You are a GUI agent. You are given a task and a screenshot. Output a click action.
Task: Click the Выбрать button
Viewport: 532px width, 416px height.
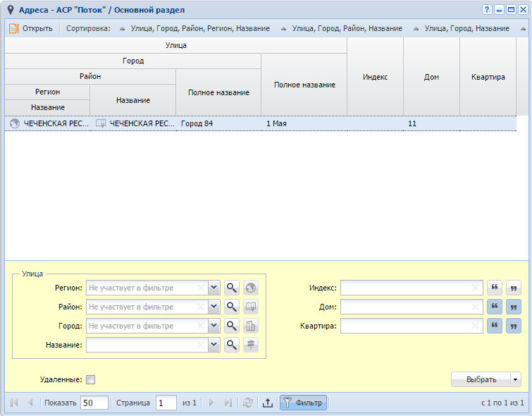click(x=481, y=379)
